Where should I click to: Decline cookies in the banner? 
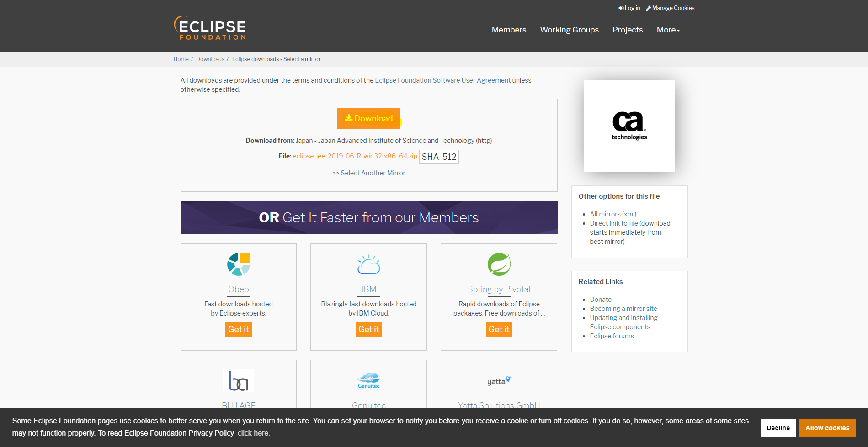(x=778, y=428)
